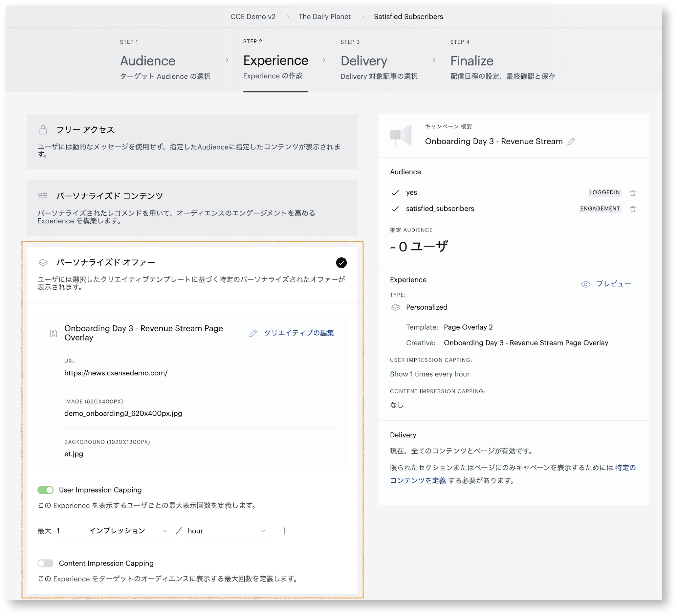Click the black checkmark on the offer card
The height and width of the screenshot is (616, 678).
click(x=341, y=263)
